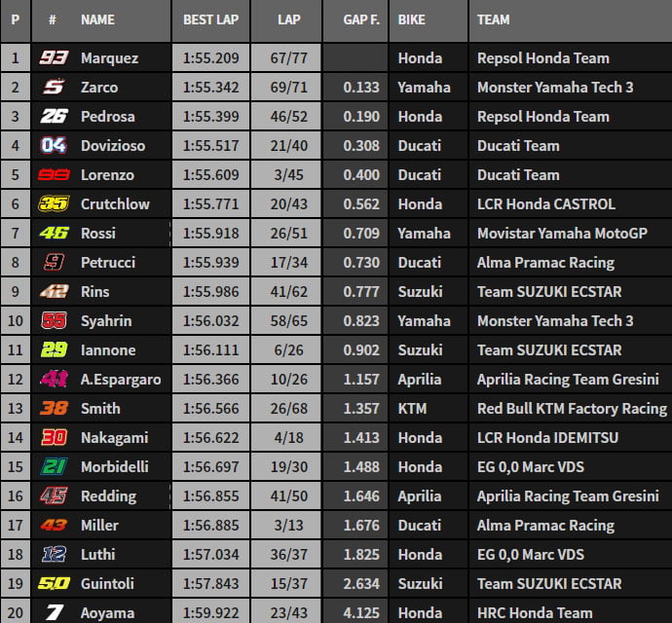Click Zarco's number 5 rider icon
This screenshot has width=672, height=623.
pos(53,88)
